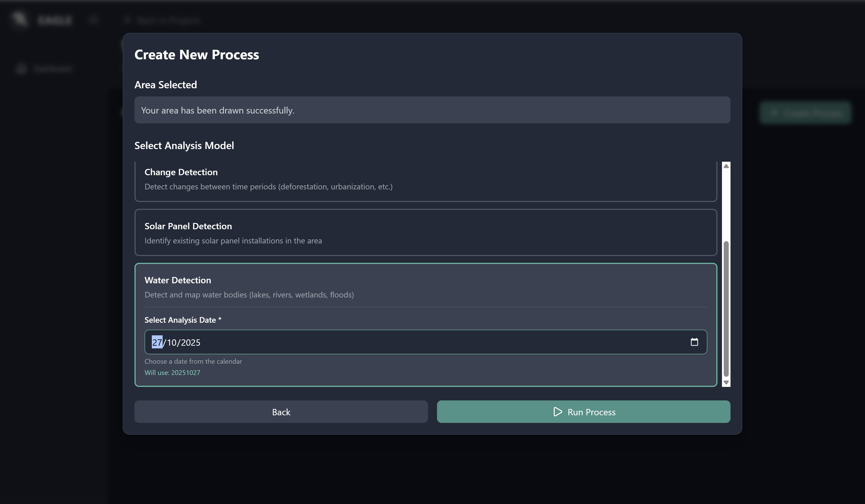The height and width of the screenshot is (504, 865).
Task: Click the model list scrollbar thumb
Action: (x=726, y=309)
